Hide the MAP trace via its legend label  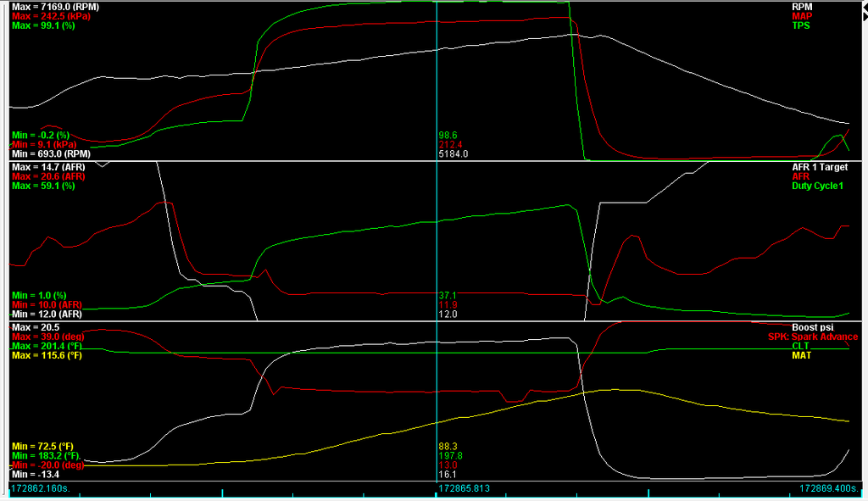[801, 15]
